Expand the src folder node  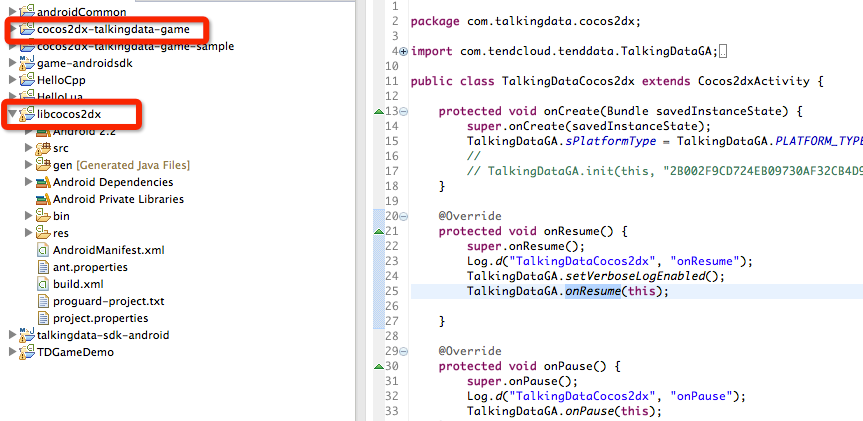click(29, 148)
